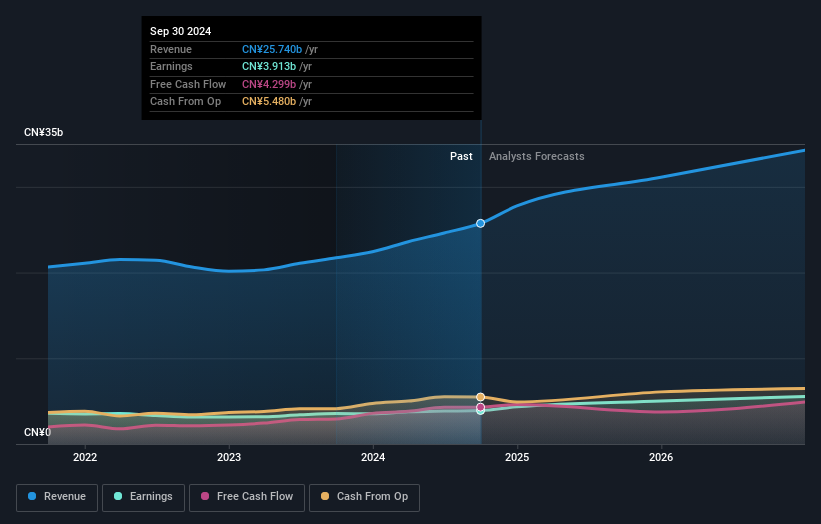Toggle the Cash From Op legend button

(x=364, y=497)
